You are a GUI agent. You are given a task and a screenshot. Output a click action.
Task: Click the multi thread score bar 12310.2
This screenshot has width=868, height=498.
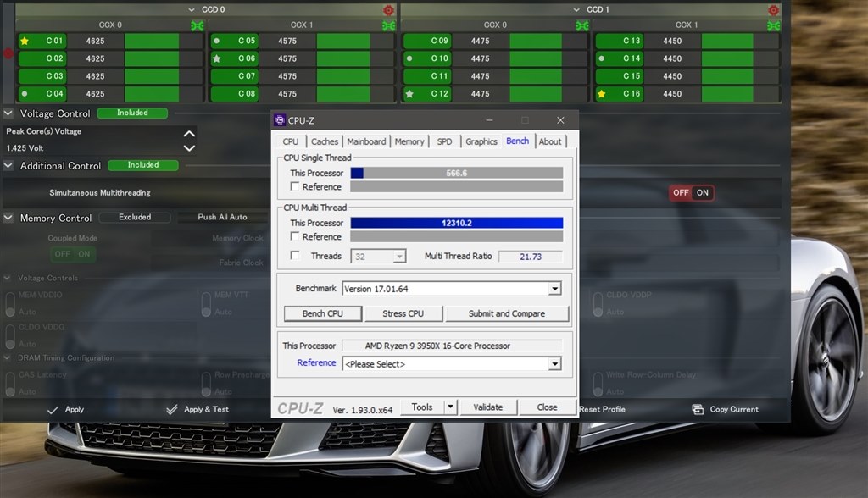[x=457, y=223]
